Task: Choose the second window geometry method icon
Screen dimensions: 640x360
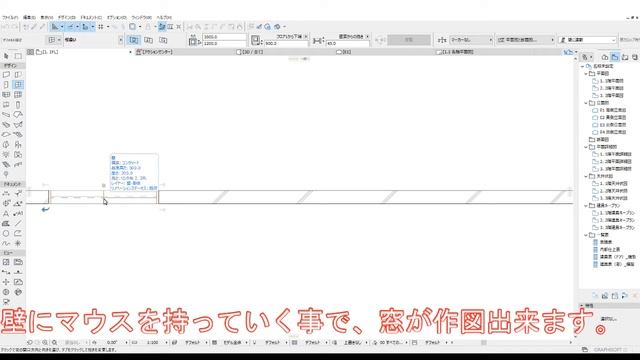Action: click(x=149, y=40)
